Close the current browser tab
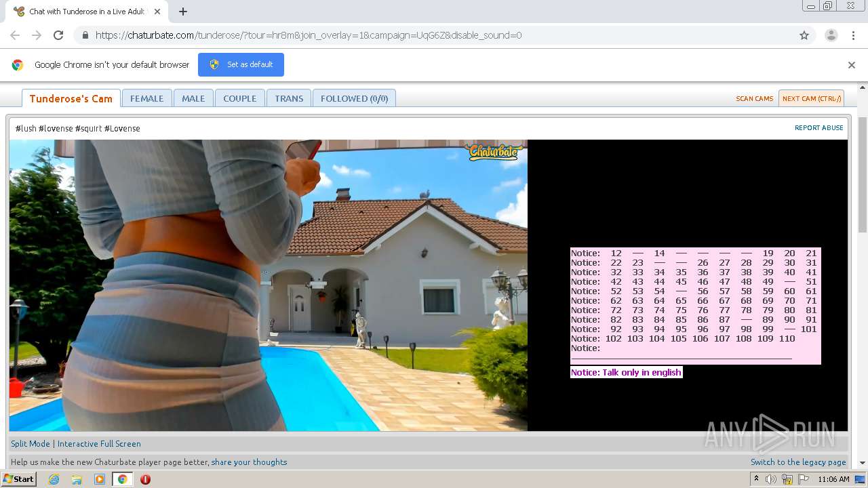Screen dimensions: 868x488 [157, 12]
